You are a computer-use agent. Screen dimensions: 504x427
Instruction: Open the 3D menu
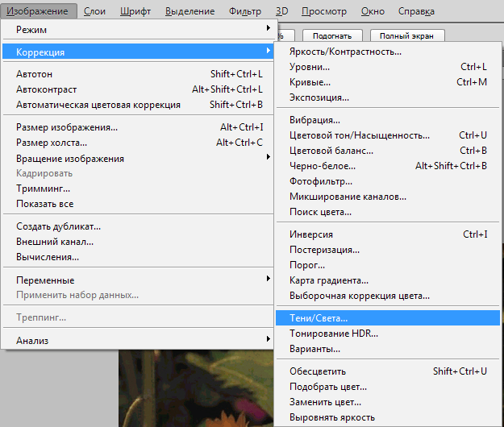[282, 11]
